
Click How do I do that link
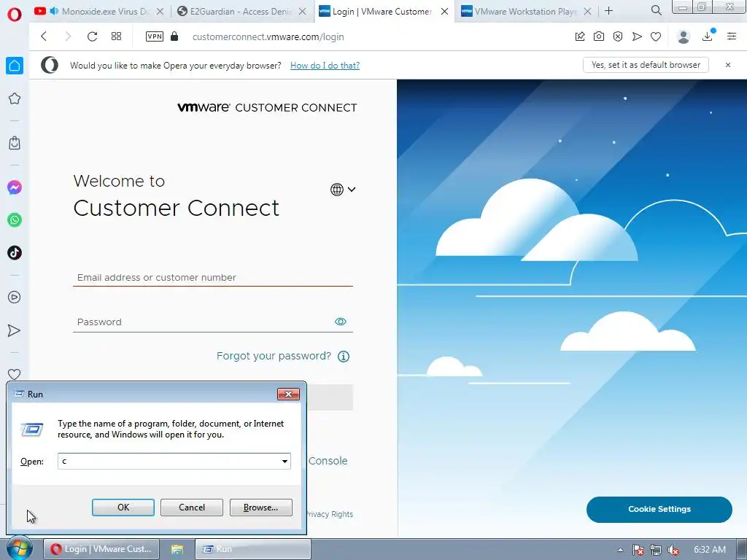pos(325,65)
